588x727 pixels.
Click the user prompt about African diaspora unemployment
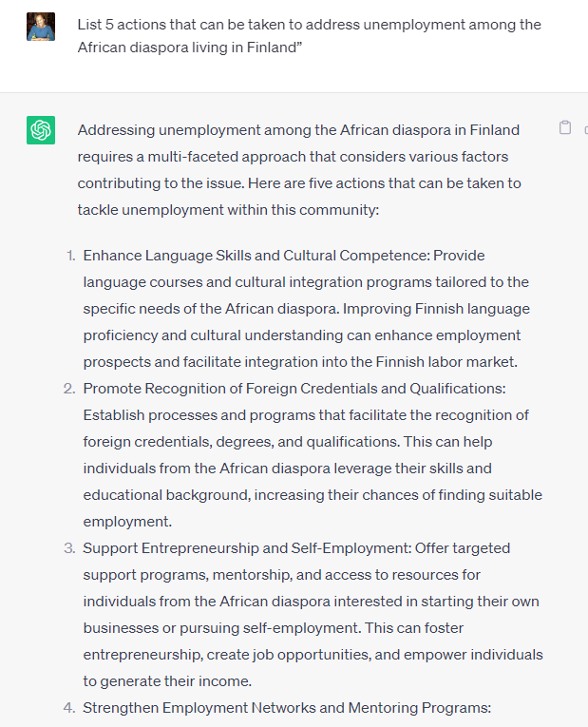309,36
